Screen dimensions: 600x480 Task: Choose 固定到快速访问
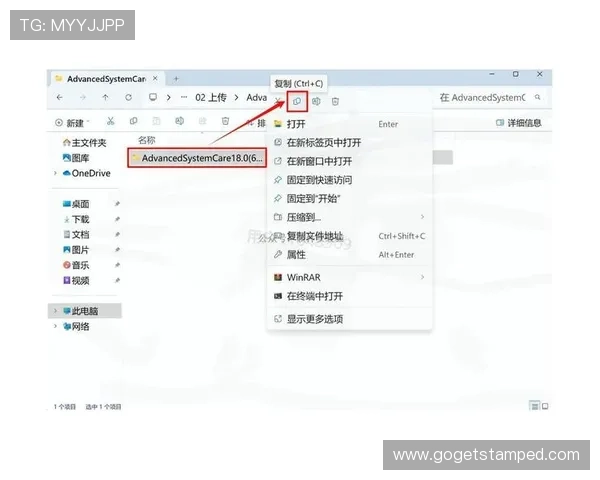click(x=350, y=180)
